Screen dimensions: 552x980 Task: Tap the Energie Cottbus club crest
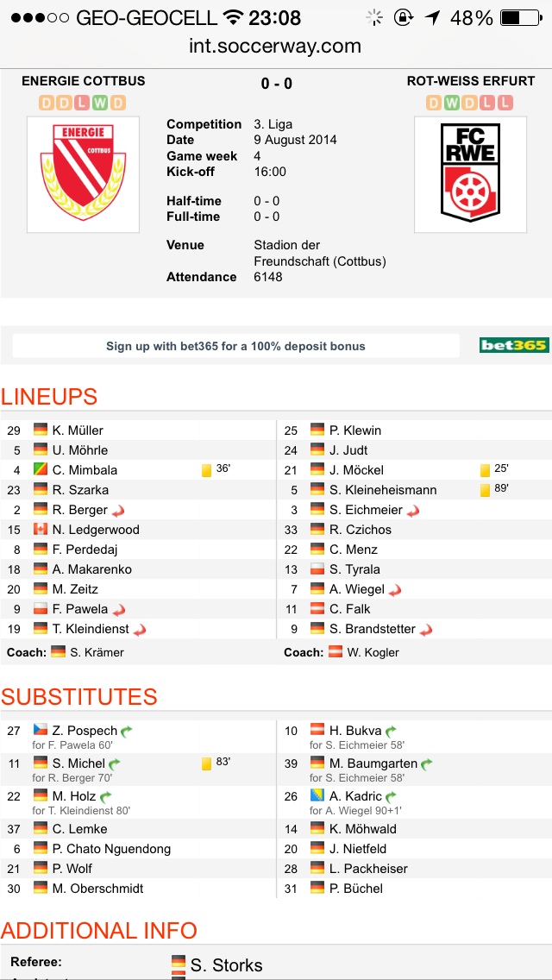pyautogui.click(x=83, y=174)
